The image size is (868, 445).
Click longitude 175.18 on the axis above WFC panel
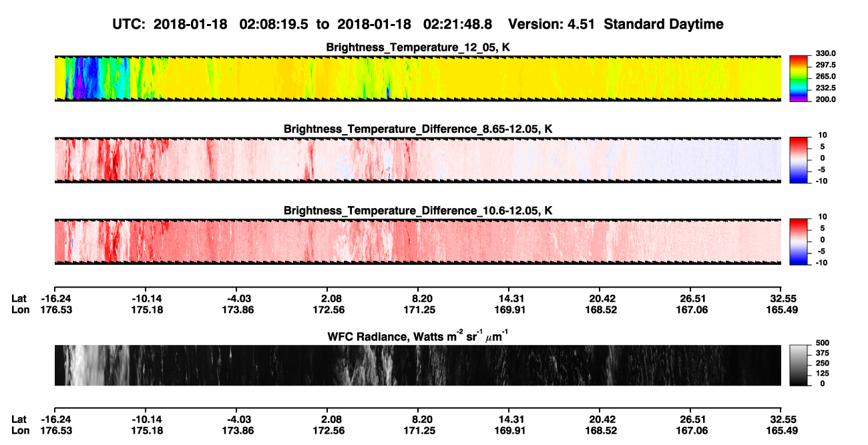click(x=146, y=310)
